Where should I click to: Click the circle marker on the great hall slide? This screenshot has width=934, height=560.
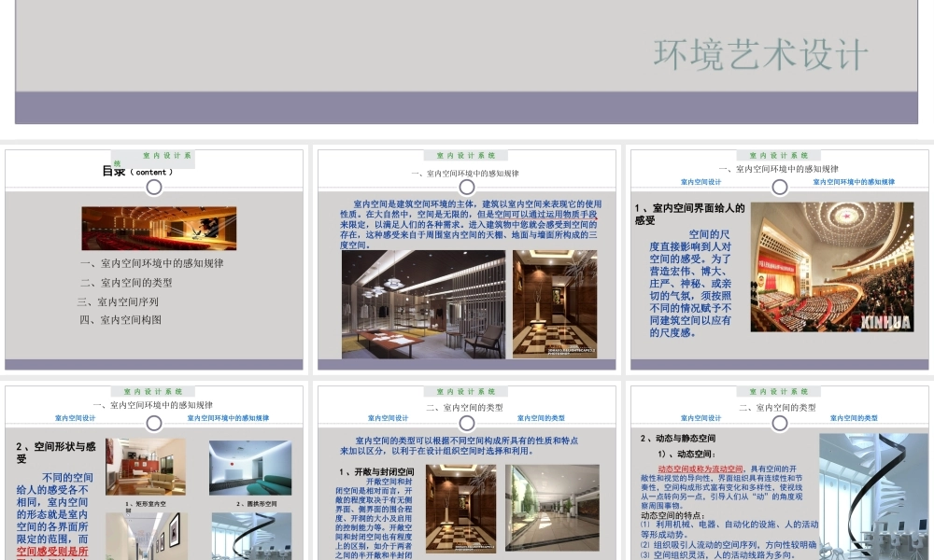(779, 188)
